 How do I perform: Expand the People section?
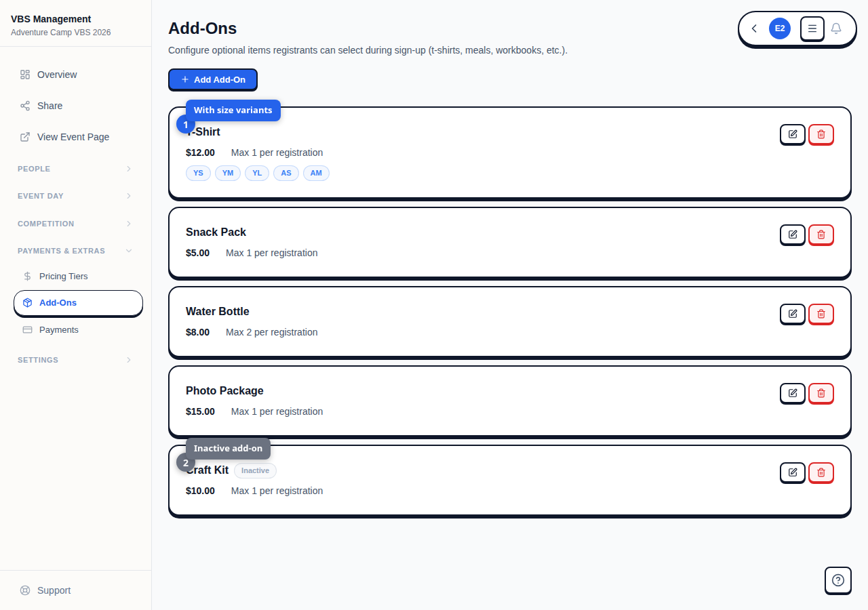point(75,169)
